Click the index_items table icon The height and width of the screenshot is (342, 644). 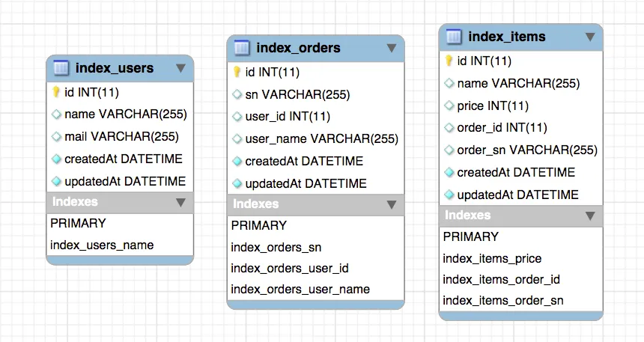pos(454,37)
